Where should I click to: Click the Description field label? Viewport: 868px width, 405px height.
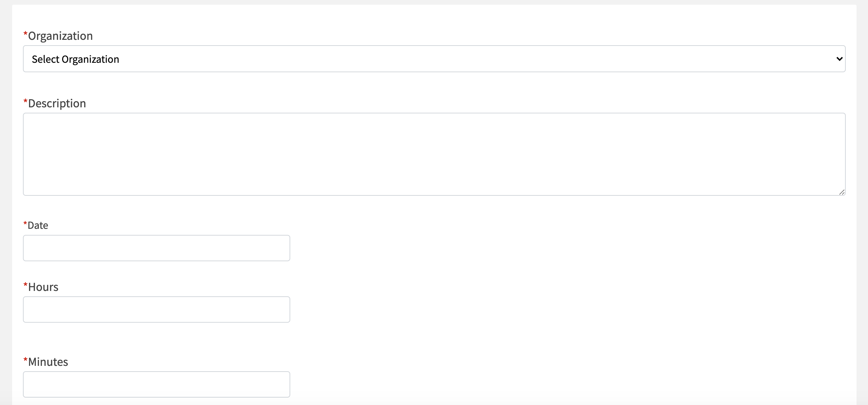(x=57, y=103)
